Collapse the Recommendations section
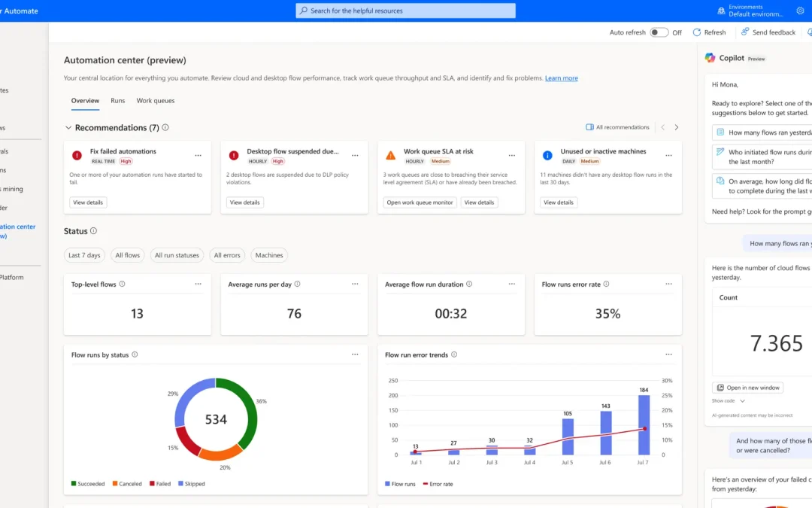Screen dimensions: 812x508 click(x=68, y=127)
